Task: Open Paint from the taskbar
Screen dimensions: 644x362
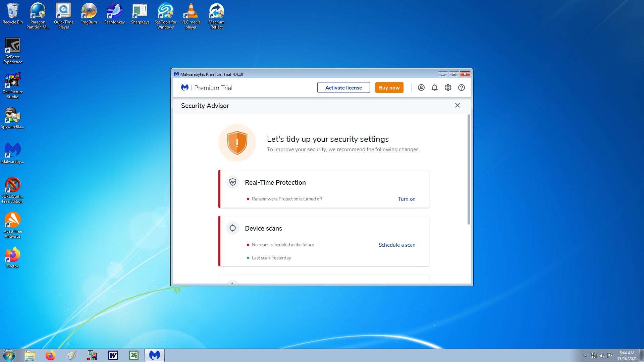Action: click(71, 355)
